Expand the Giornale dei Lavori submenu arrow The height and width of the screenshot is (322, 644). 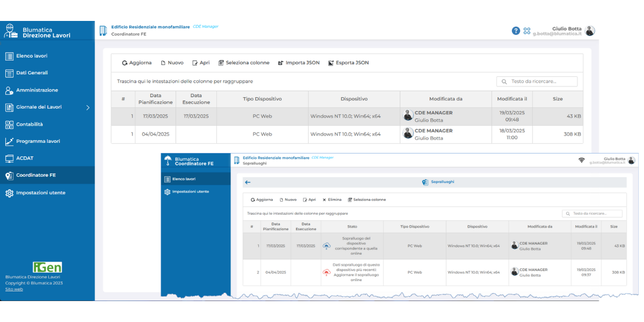tap(88, 107)
